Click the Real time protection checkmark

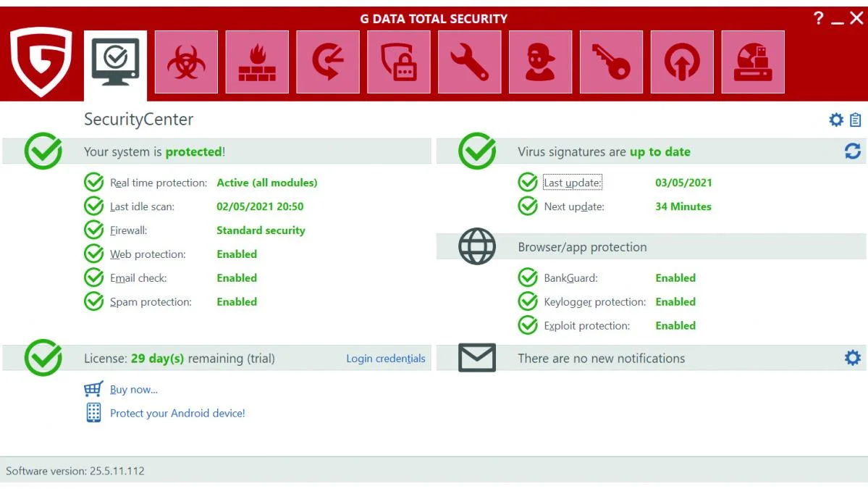click(x=93, y=183)
